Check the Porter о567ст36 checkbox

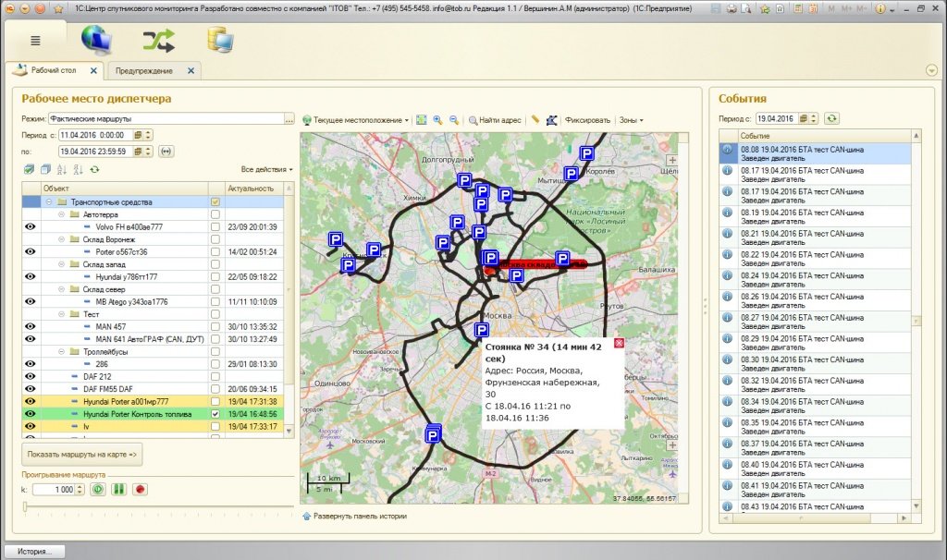[x=215, y=251]
